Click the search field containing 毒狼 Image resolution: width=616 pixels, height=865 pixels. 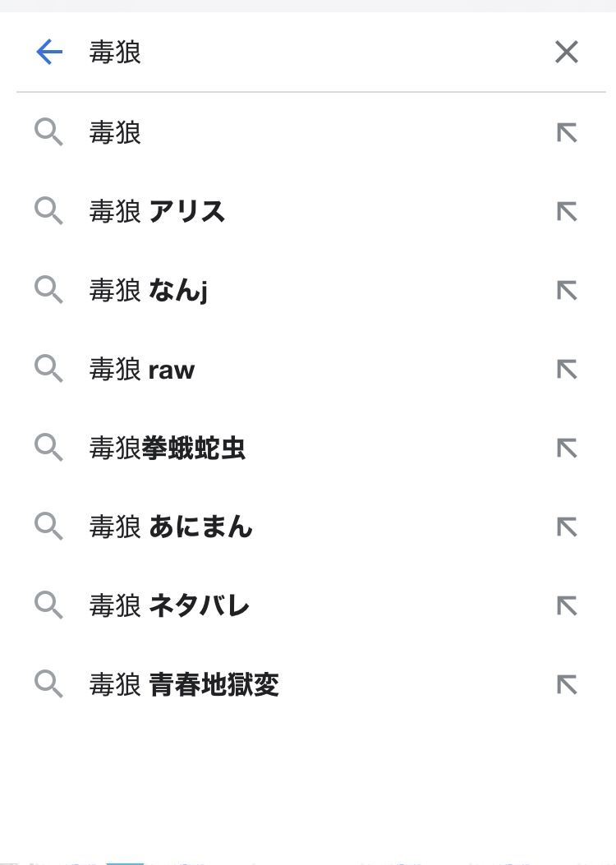pyautogui.click(x=312, y=53)
